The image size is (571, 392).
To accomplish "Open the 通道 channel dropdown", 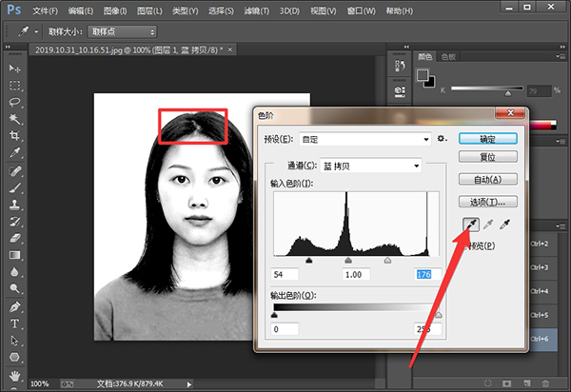I will (371, 165).
